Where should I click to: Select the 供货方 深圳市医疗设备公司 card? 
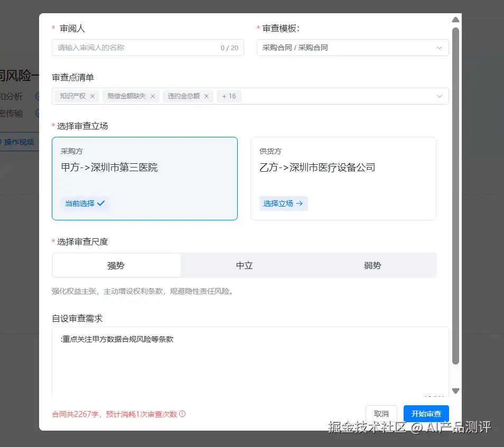click(343, 179)
